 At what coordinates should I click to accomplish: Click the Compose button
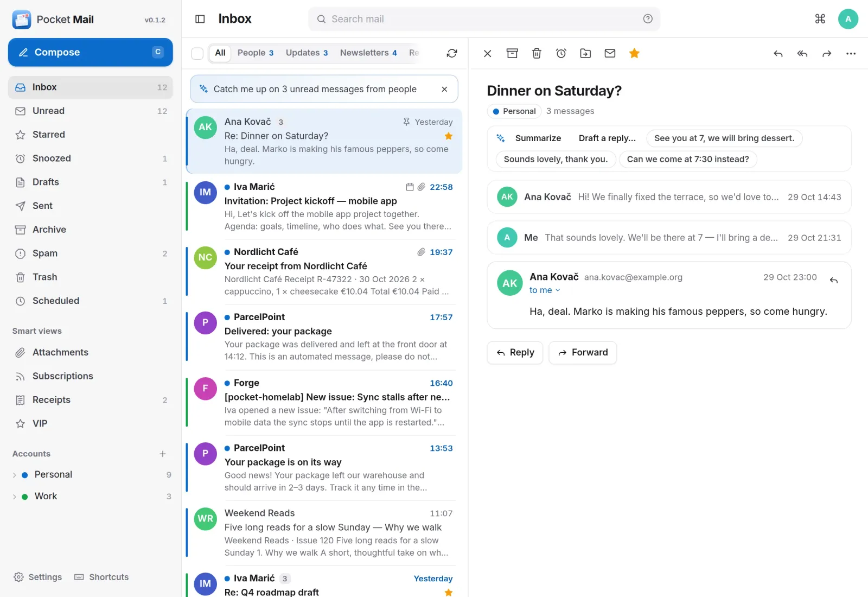click(x=91, y=52)
